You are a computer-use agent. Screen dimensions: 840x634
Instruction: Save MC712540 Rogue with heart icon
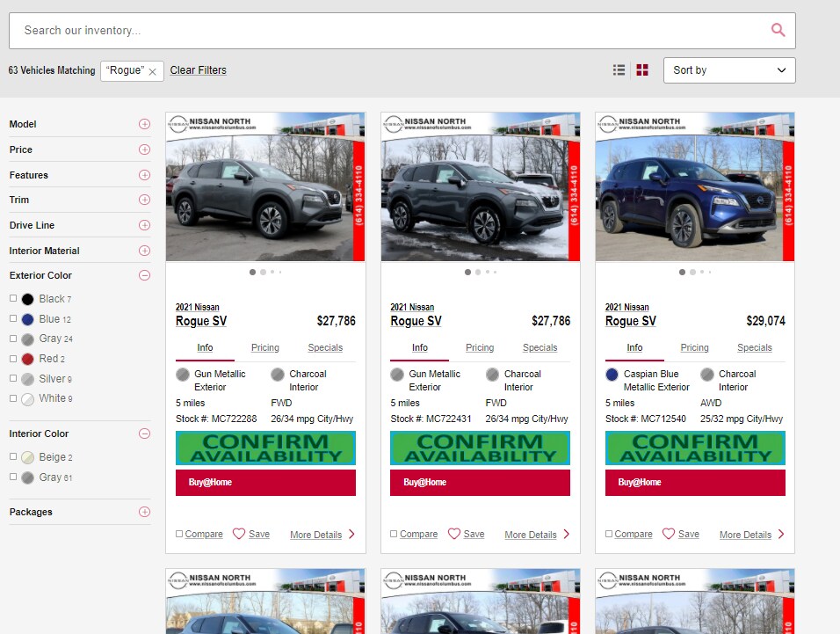pos(669,534)
